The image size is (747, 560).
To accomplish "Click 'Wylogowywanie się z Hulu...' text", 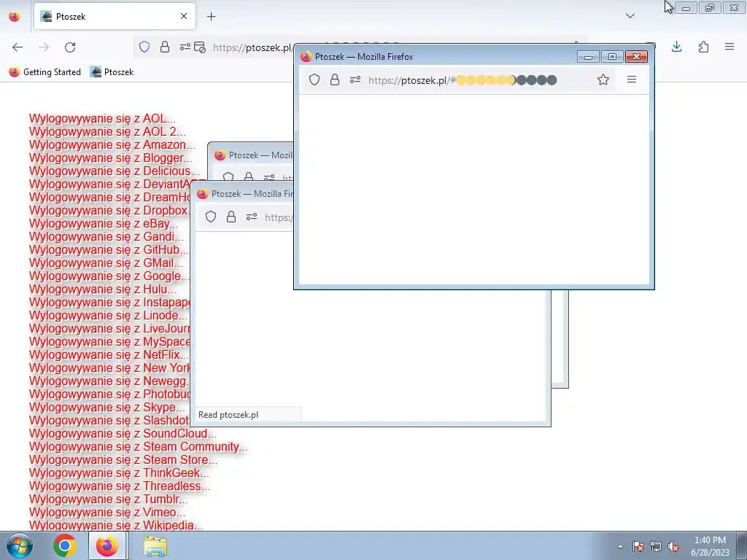I will [103, 289].
